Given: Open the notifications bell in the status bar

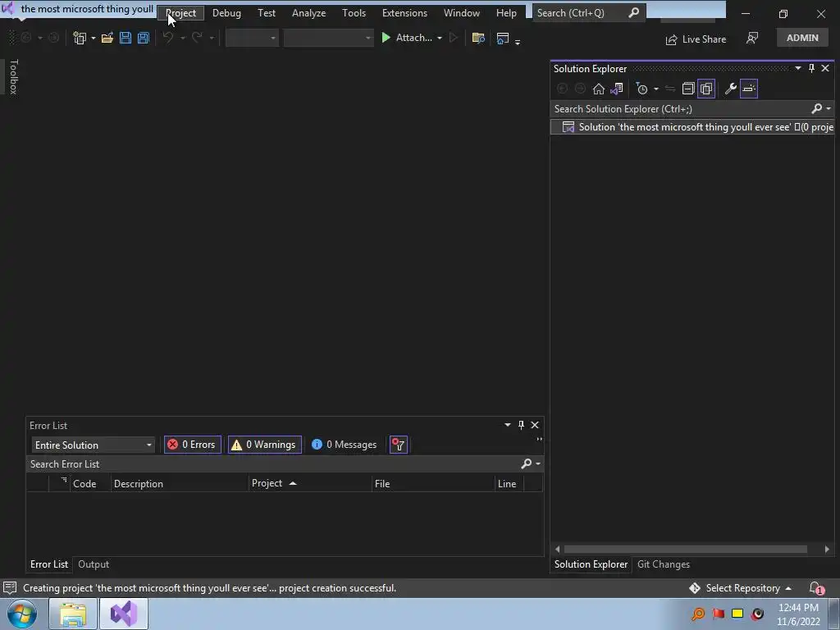Looking at the screenshot, I should 816,588.
